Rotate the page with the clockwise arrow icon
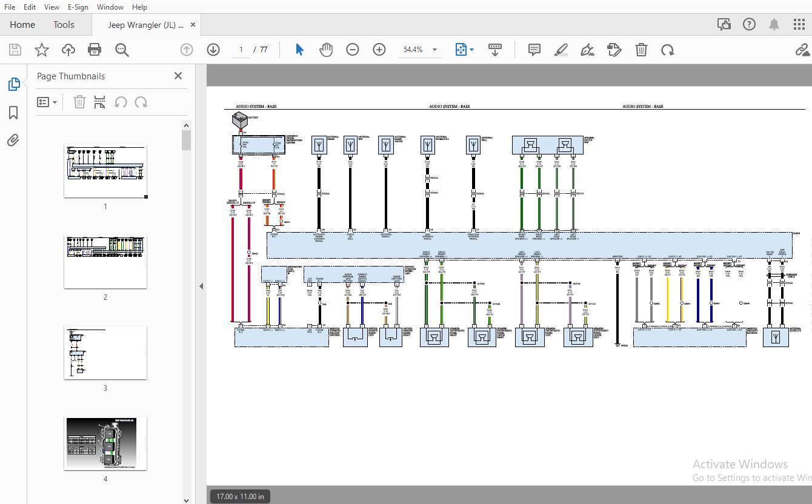 (x=668, y=50)
